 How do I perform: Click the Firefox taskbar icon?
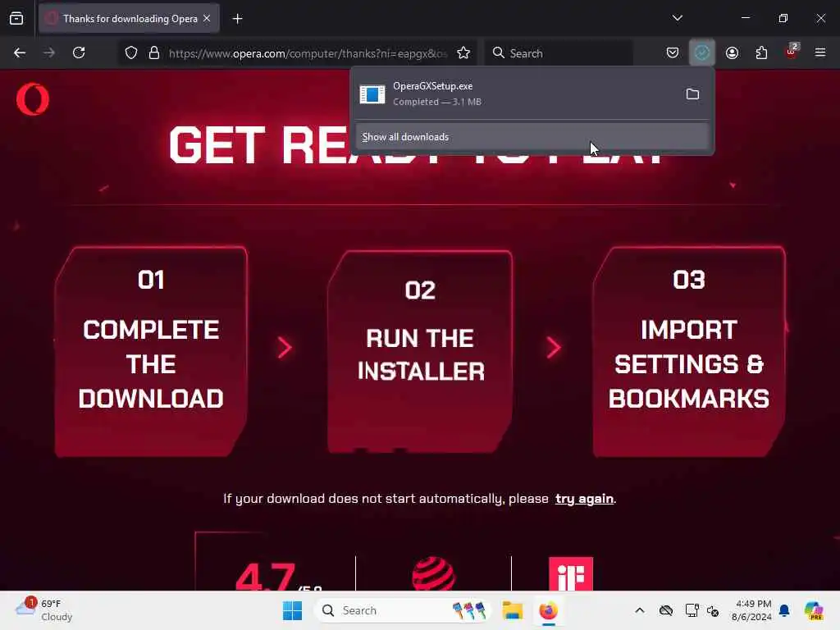tap(548, 610)
